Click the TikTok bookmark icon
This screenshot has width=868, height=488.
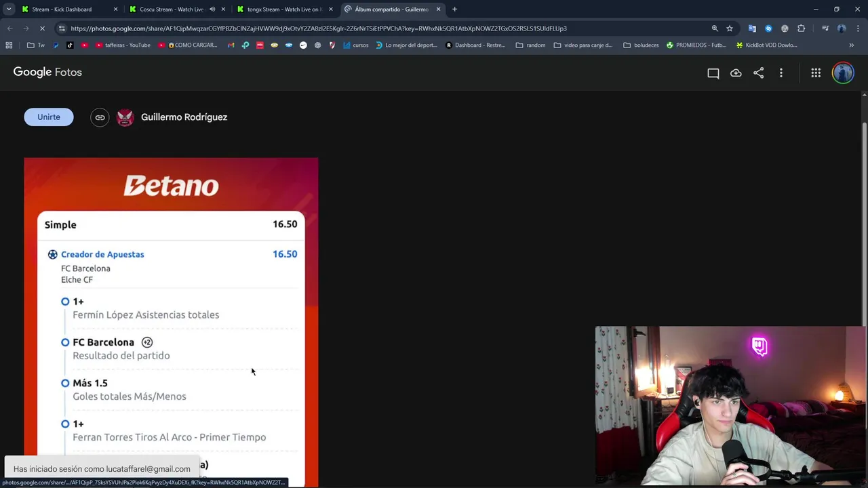[x=70, y=45]
